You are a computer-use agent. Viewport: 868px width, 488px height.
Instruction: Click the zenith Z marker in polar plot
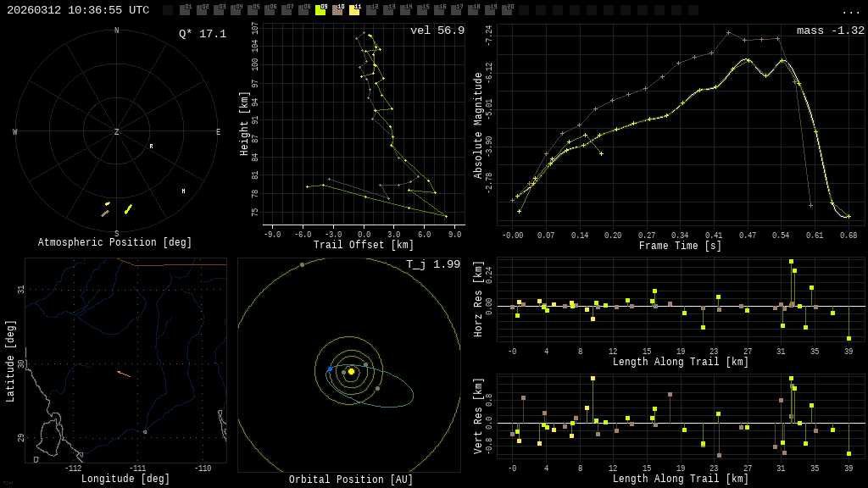point(116,131)
